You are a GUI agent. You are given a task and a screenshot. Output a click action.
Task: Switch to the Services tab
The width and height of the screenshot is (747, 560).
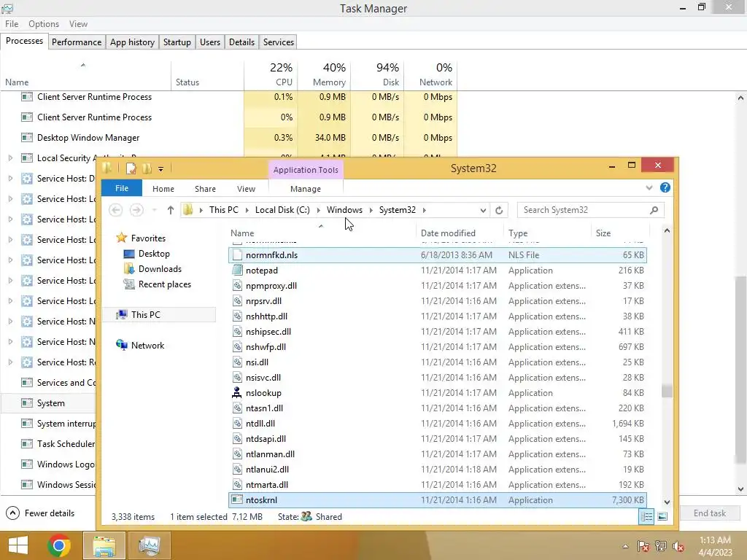tap(278, 42)
